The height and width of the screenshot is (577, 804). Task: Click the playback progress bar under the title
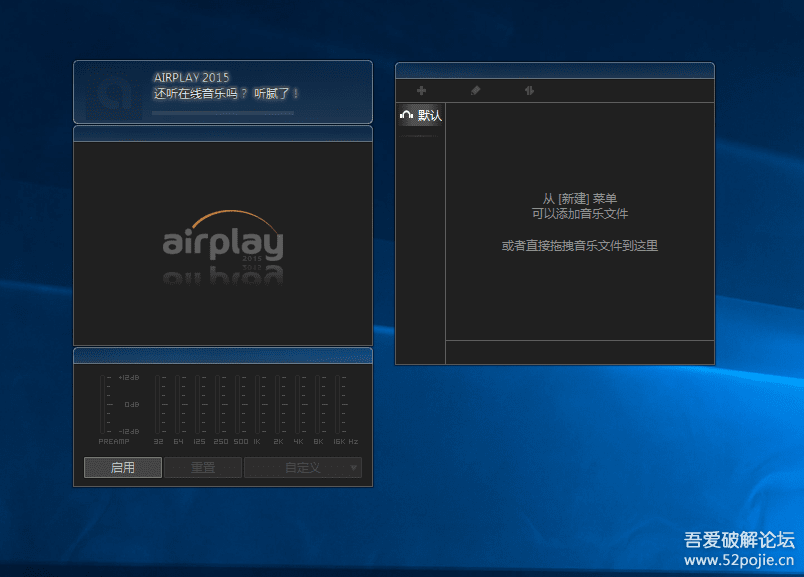tap(223, 113)
